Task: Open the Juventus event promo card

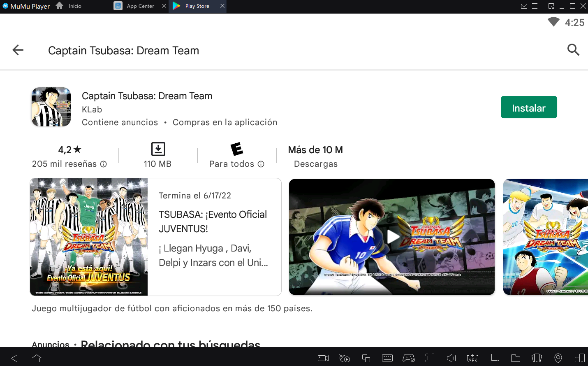Action: click(155, 237)
